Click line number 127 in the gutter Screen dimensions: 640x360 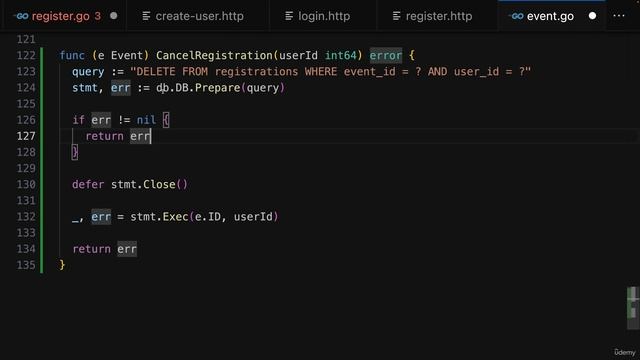click(26, 136)
